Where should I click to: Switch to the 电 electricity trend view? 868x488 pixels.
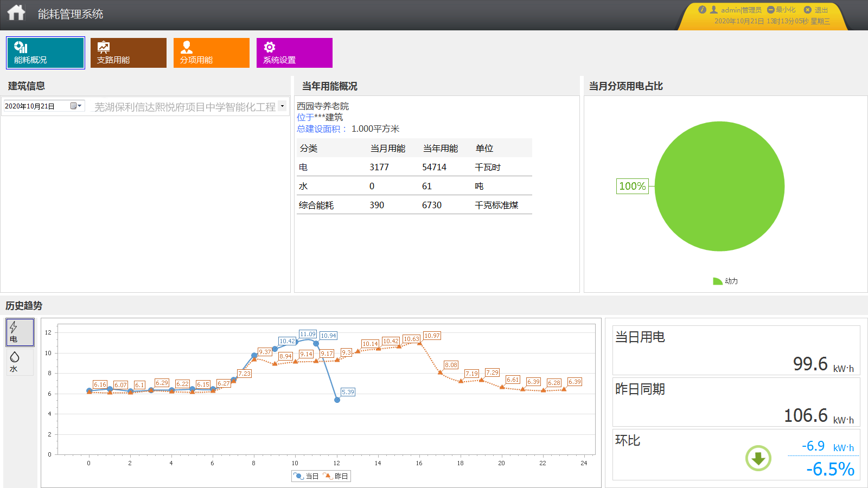(20, 332)
